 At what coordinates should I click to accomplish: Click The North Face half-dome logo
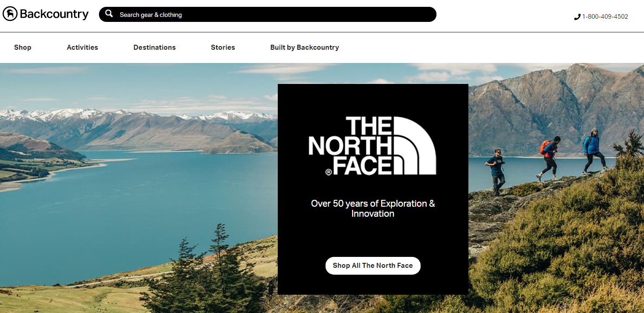(373, 146)
